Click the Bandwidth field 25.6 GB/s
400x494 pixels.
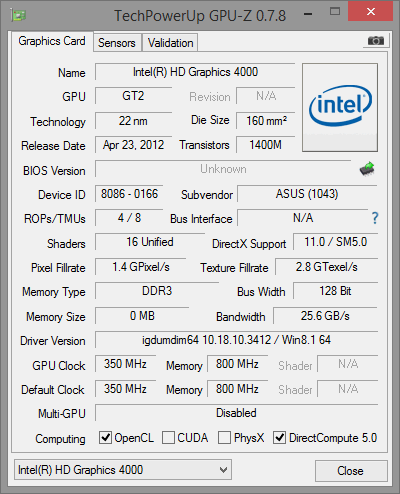325,316
